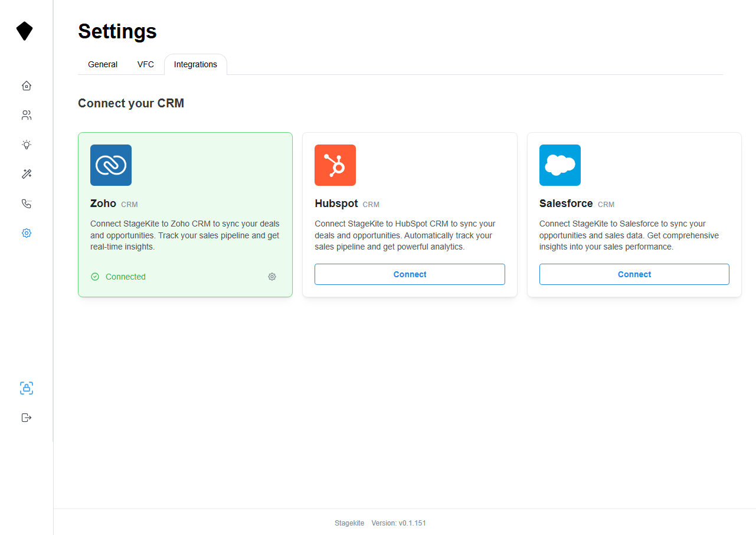756x535 pixels.
Task: Open the magic wand sidebar icon
Action: [x=26, y=174]
